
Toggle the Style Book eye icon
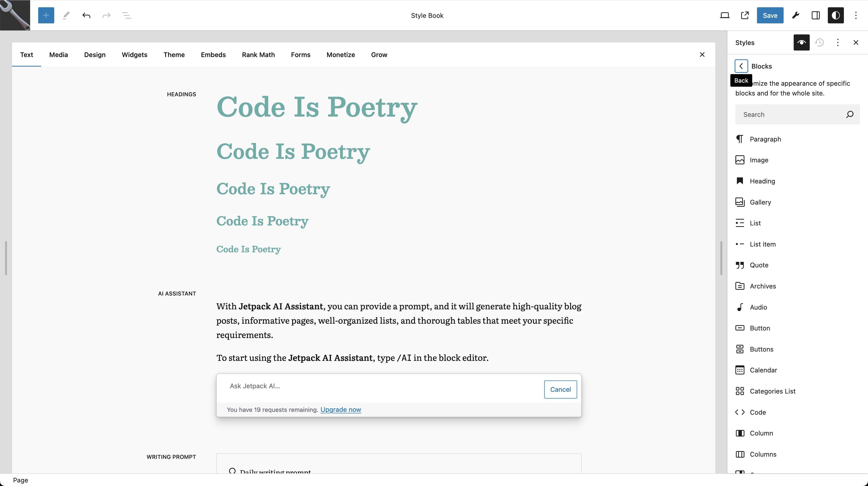pyautogui.click(x=801, y=42)
